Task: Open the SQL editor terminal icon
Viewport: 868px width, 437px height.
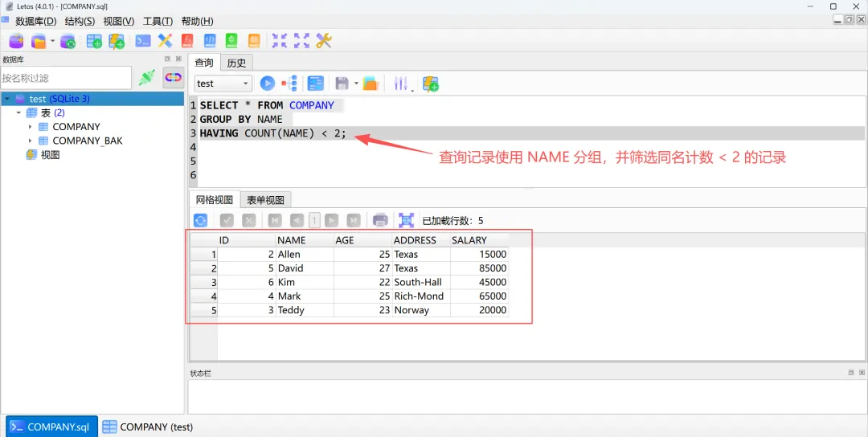Action: coord(143,40)
